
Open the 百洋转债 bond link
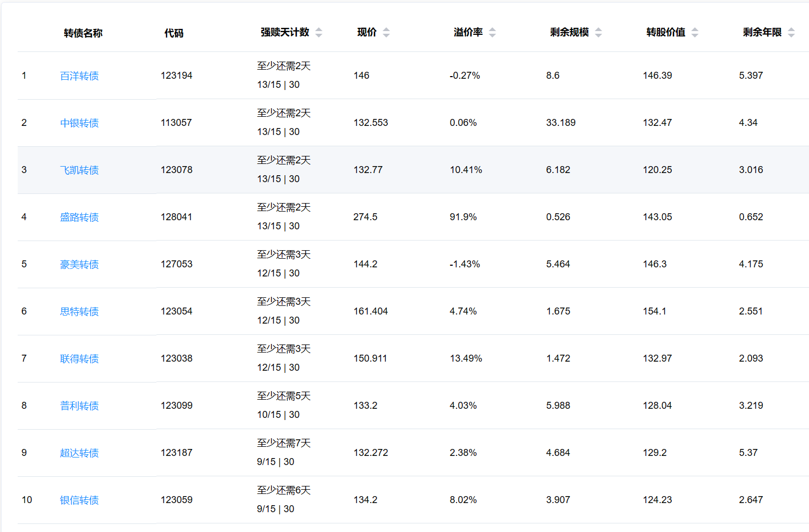pyautogui.click(x=79, y=76)
